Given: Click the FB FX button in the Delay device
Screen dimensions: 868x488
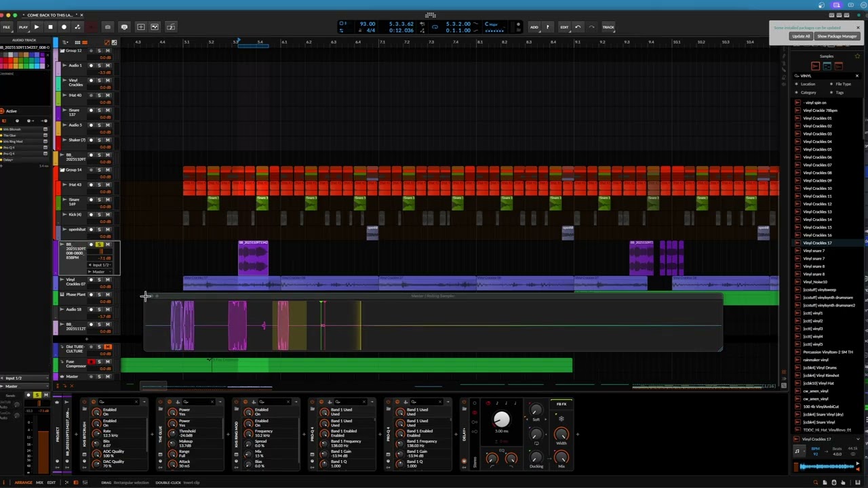Looking at the screenshot, I should (561, 404).
